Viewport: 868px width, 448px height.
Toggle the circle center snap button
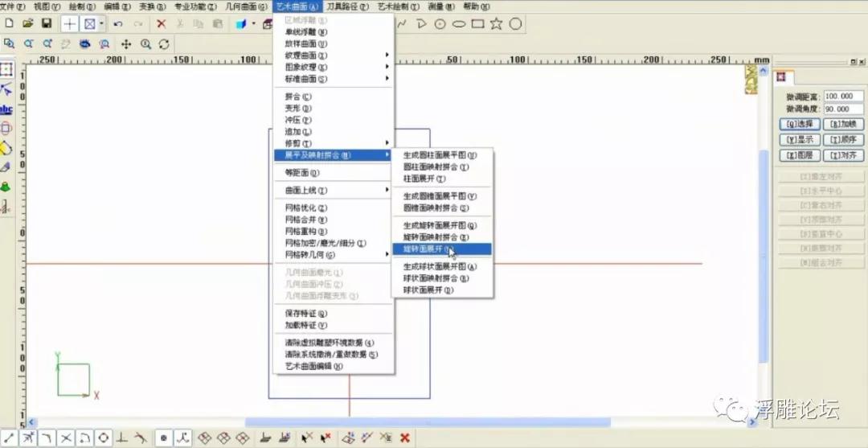103,438
